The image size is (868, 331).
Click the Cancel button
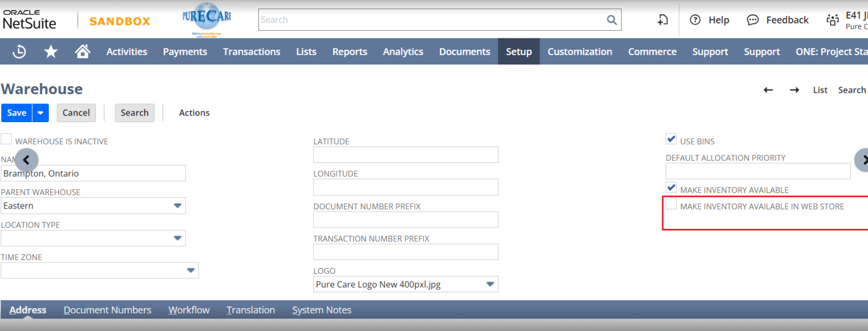tap(76, 113)
